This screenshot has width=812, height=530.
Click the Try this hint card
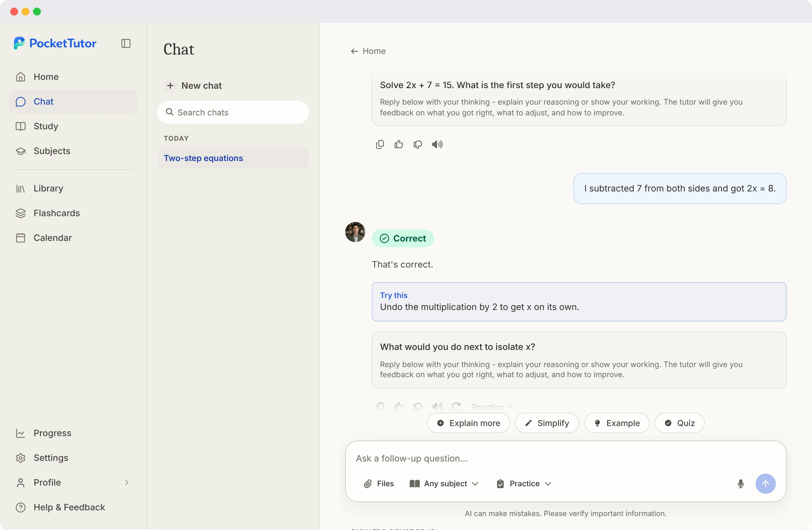click(x=579, y=301)
